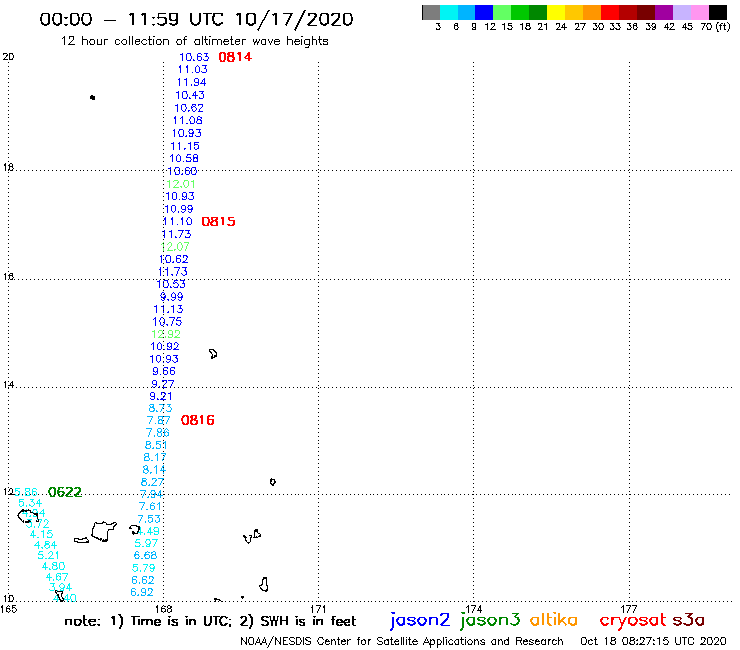Click the cyan wave height 4.67

(57, 577)
